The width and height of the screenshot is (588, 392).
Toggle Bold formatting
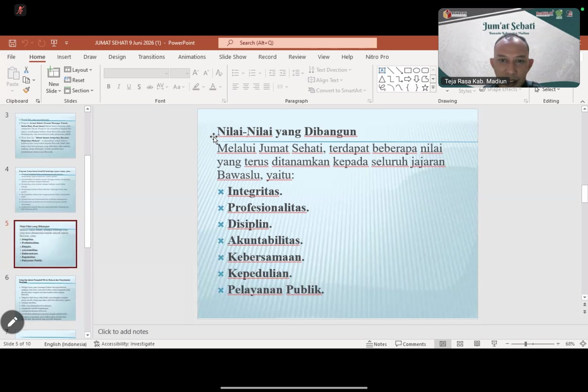[x=108, y=87]
